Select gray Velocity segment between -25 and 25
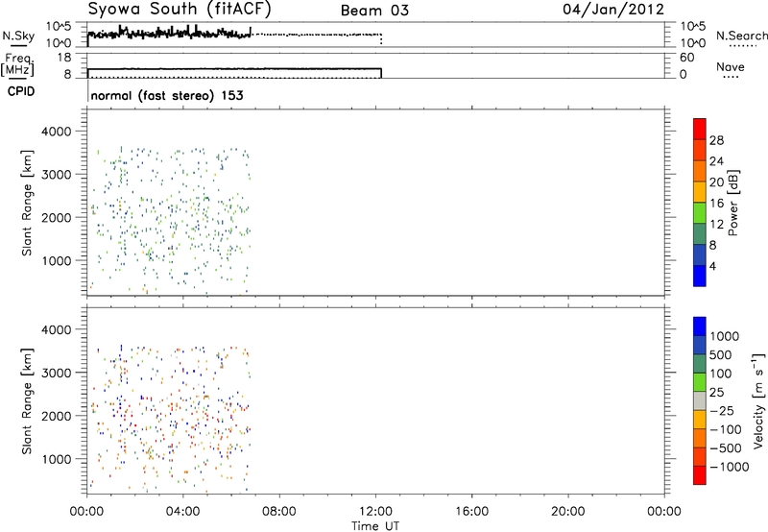The width and height of the screenshot is (768, 532). [700, 401]
